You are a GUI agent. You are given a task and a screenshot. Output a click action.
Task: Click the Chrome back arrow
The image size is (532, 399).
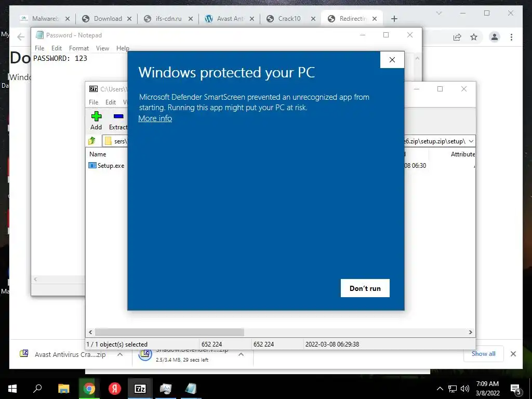21,37
